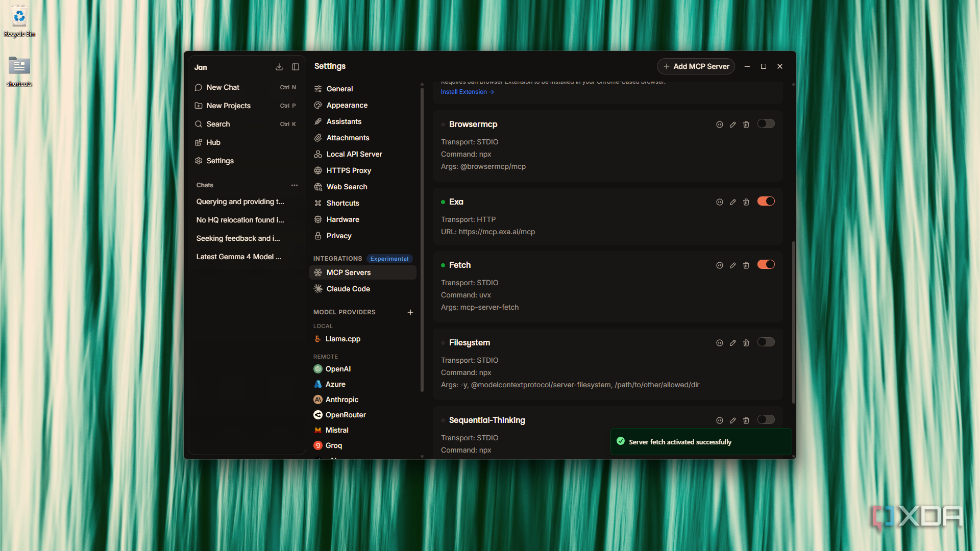The image size is (980, 551).
Task: Select Llama.cpp local provider
Action: pos(363,339)
